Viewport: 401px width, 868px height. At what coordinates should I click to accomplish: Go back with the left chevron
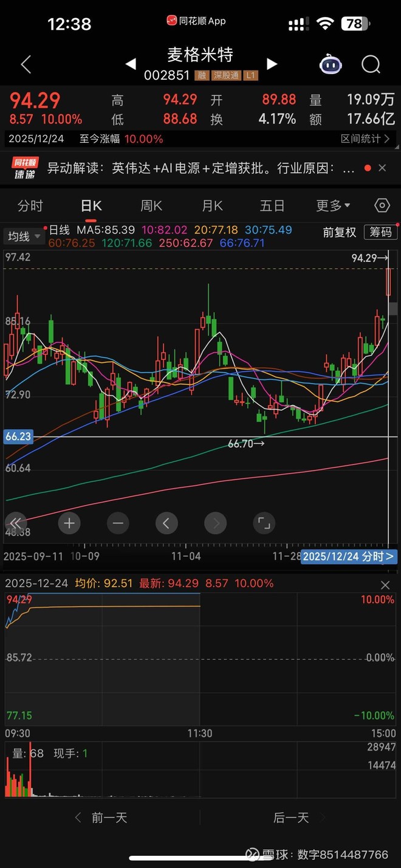26,64
